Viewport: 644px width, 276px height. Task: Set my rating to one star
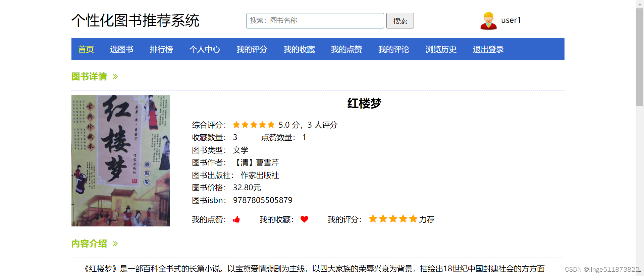373,219
